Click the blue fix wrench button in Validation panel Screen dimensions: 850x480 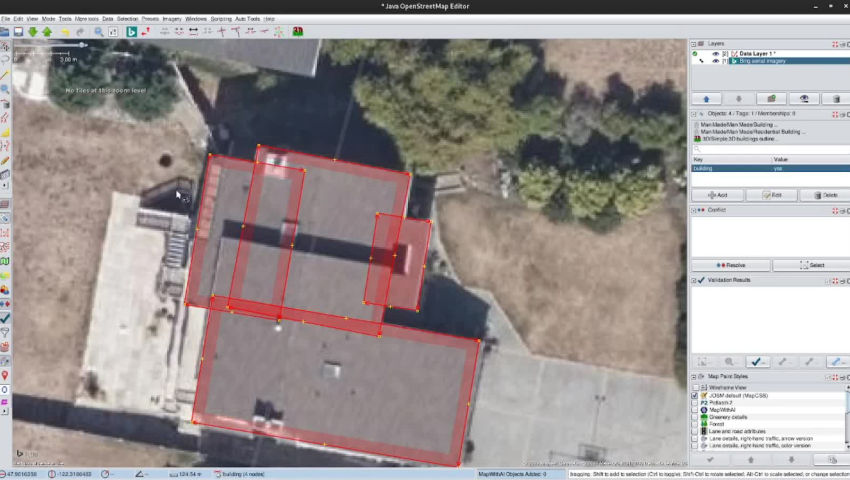pos(837,361)
